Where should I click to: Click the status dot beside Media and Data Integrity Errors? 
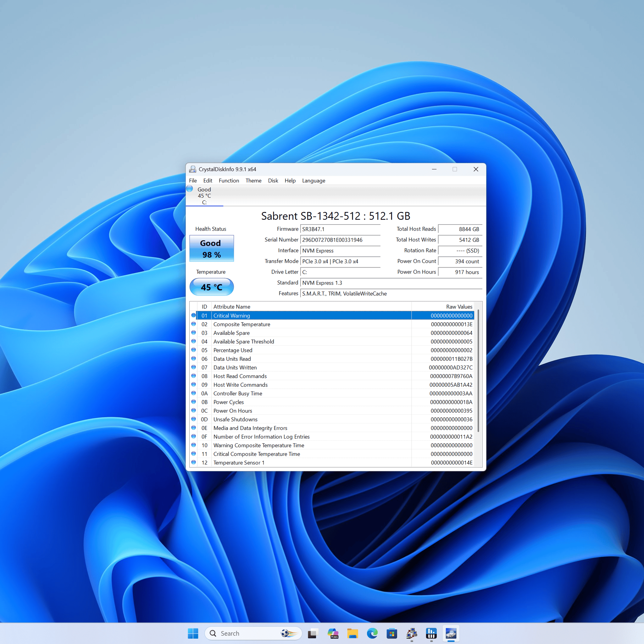(193, 428)
